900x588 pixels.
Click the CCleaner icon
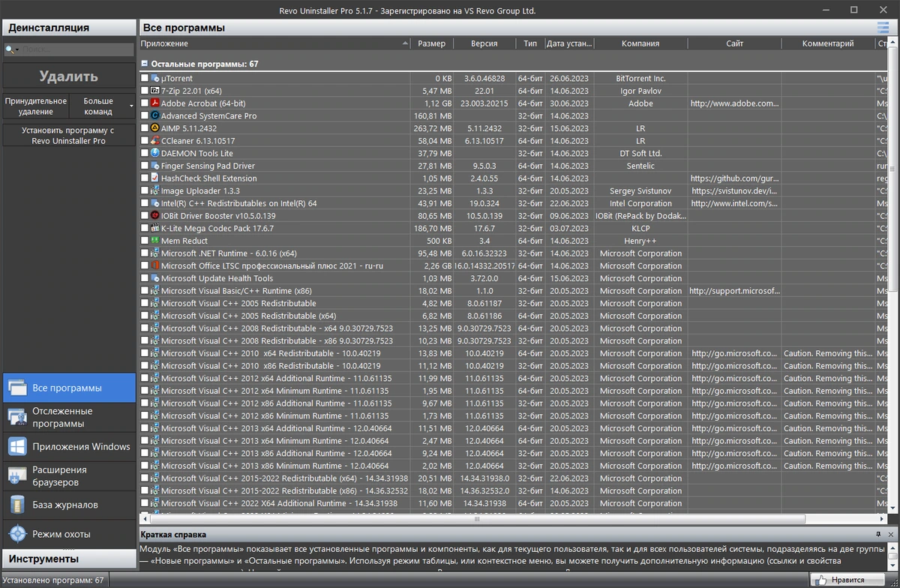coord(155,141)
